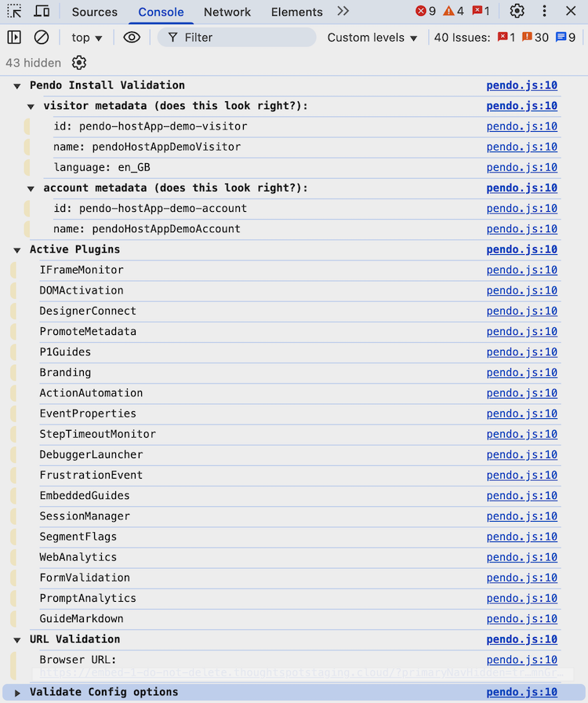
Task: Select the SegmentFlags log entry
Action: 78,537
